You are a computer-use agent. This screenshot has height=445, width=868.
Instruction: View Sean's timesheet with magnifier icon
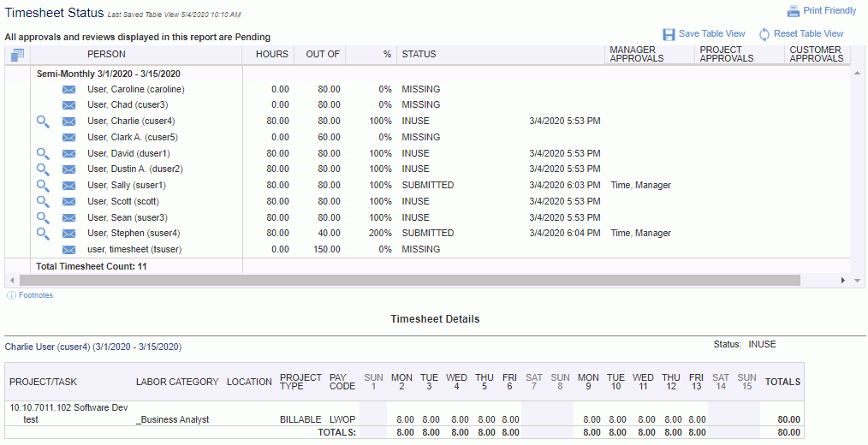[43, 217]
